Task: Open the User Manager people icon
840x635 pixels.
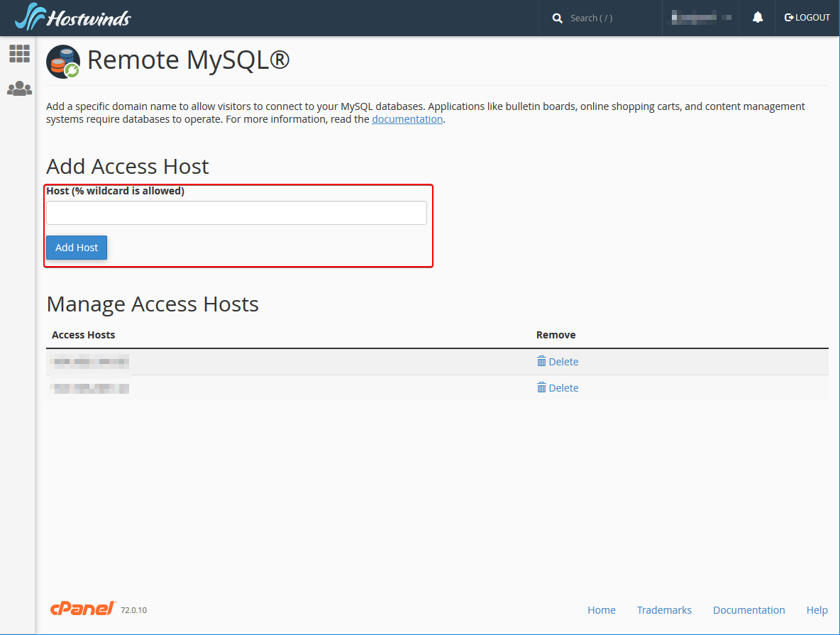Action: [x=19, y=89]
